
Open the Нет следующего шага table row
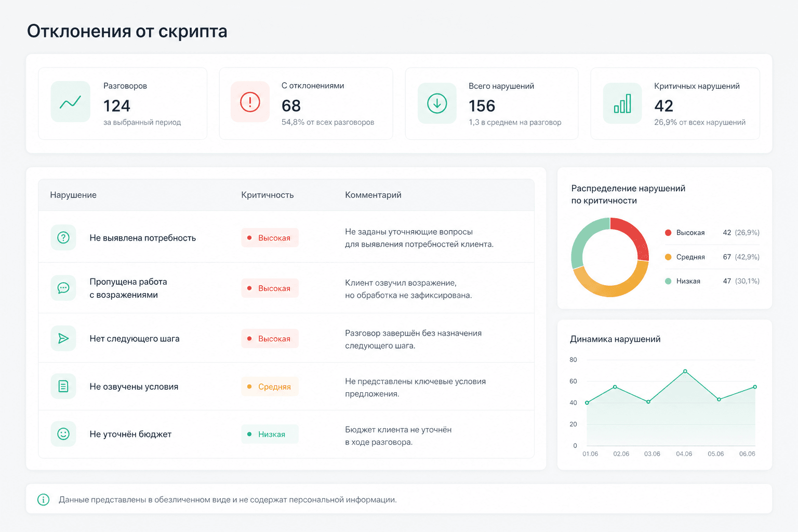286,338
